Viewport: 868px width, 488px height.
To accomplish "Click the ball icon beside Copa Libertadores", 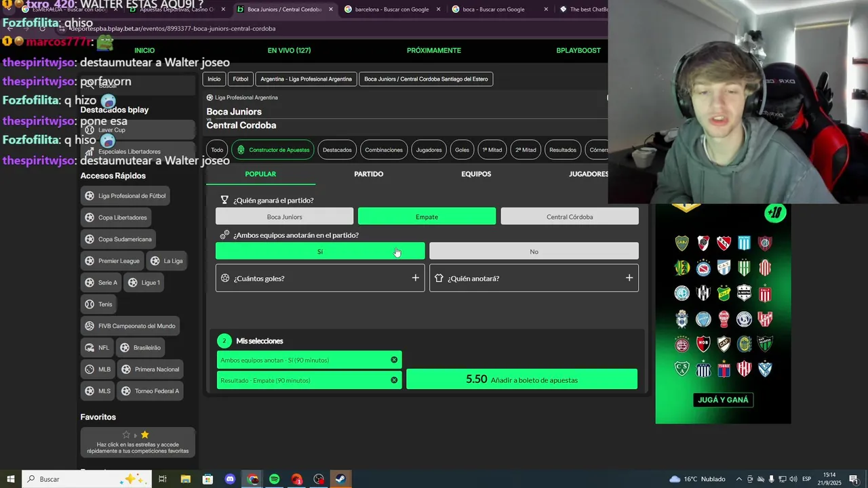I will 90,218.
